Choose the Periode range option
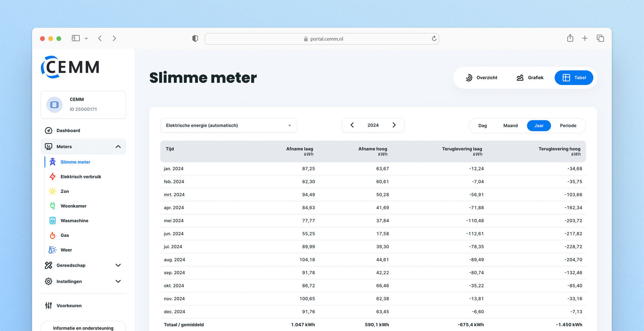The image size is (644, 331). point(568,126)
